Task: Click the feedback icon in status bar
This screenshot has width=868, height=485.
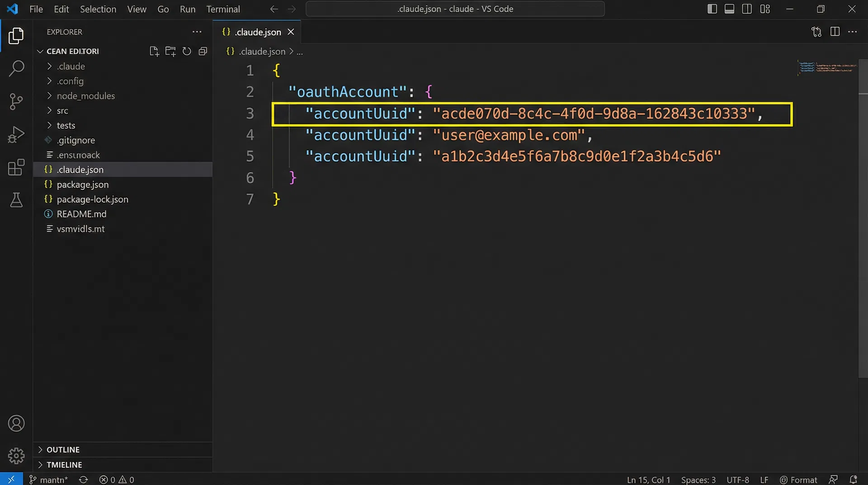Action: 833,480
